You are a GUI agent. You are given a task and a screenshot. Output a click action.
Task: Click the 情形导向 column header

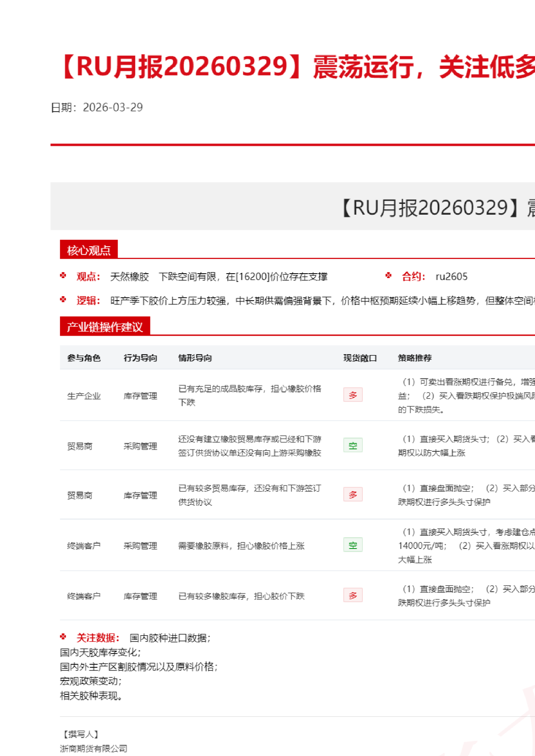tap(195, 358)
